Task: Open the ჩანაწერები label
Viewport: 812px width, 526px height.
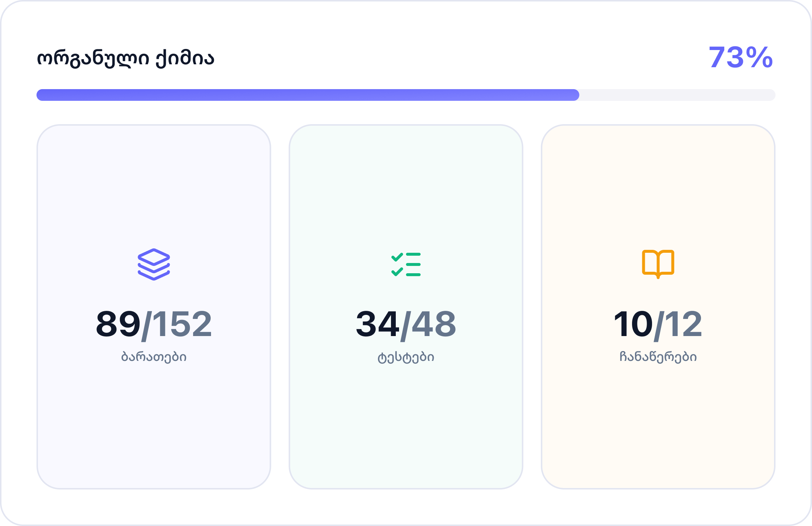Action: pos(658,357)
